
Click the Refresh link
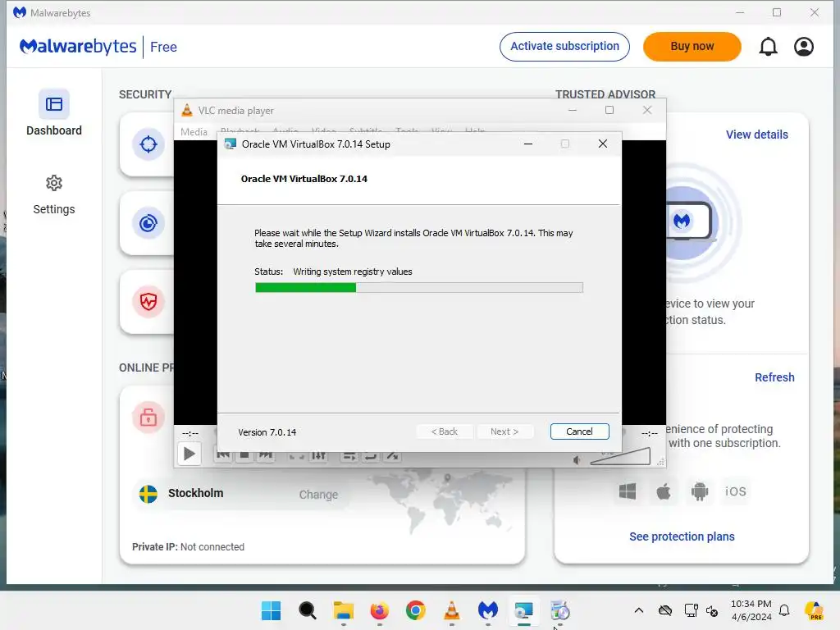[774, 377]
